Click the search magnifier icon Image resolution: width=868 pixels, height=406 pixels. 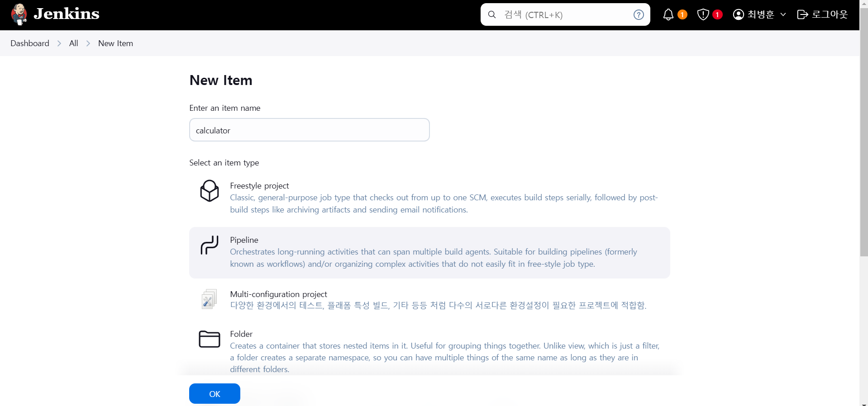point(492,14)
